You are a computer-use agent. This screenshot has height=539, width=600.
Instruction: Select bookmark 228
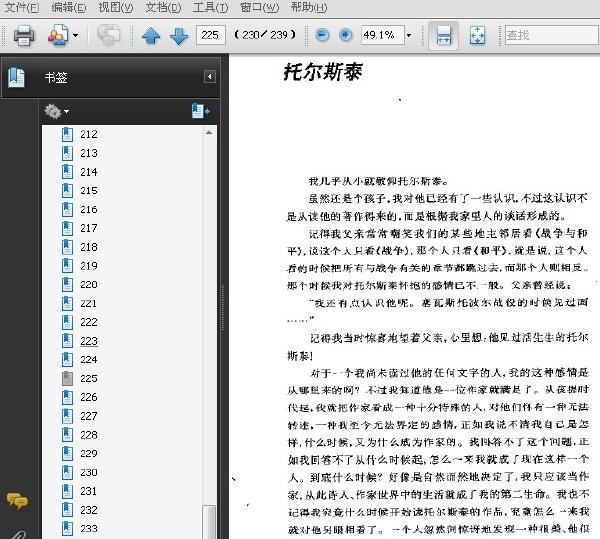pos(89,435)
